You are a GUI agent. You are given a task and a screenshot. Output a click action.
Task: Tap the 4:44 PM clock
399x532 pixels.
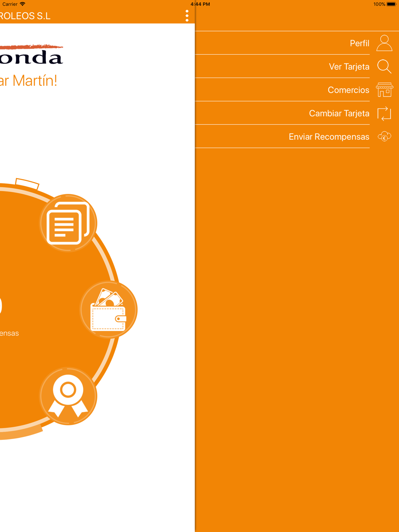pyautogui.click(x=200, y=4)
